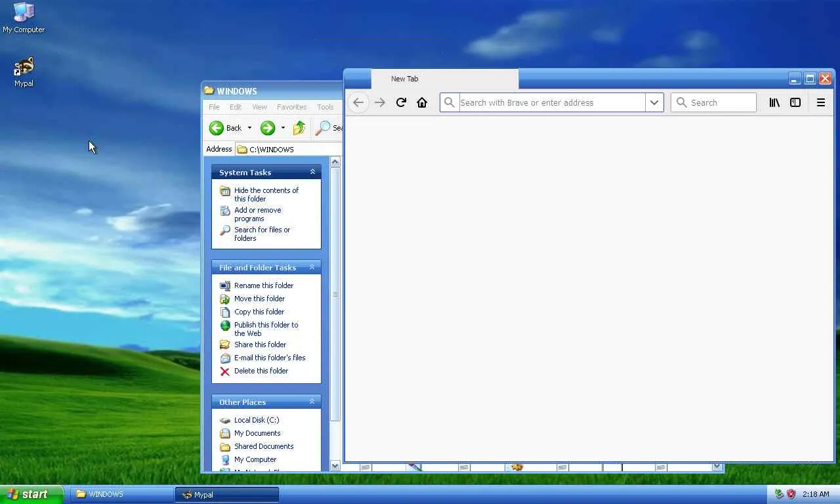Click the green Forward arrow in WINDOWS Explorer
The height and width of the screenshot is (504, 840).
(x=267, y=128)
